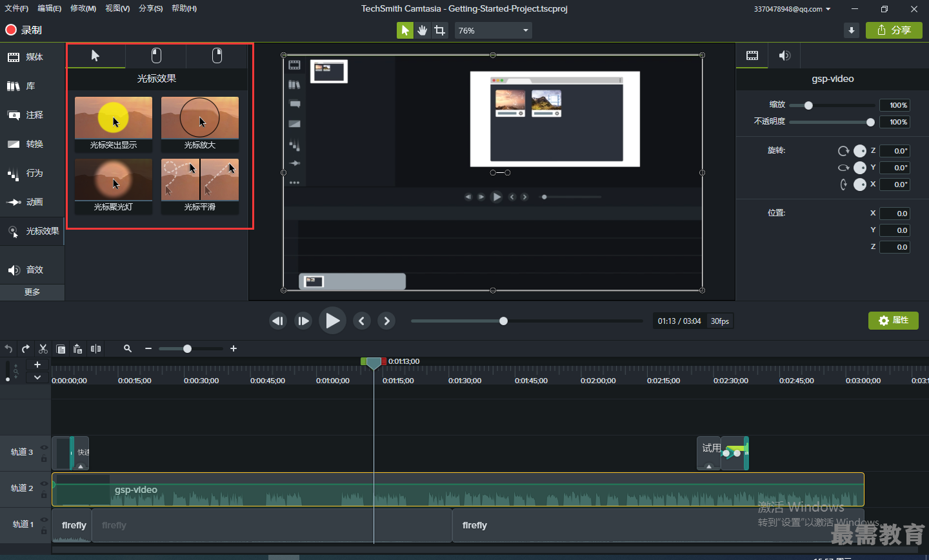This screenshot has width=929, height=560.
Task: Select the 光标放大 cursor magnify effect
Action: point(200,124)
